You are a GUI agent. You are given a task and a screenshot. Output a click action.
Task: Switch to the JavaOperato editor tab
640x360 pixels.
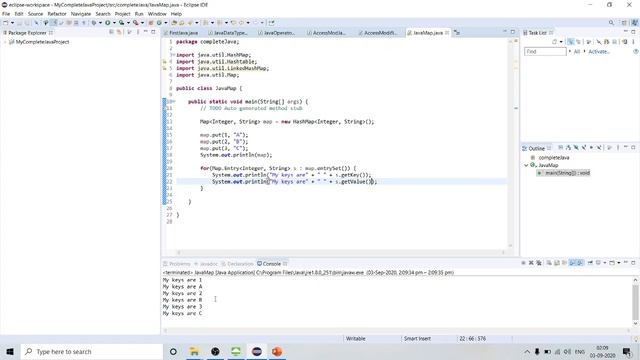pos(279,33)
